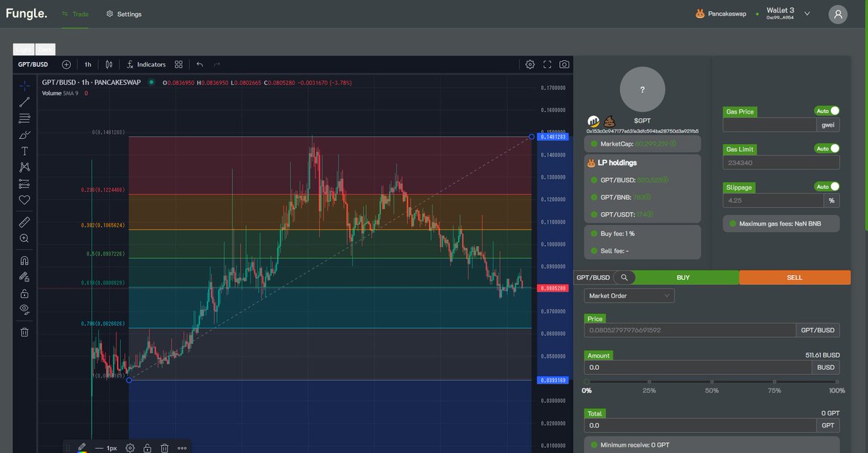Add symbol with plus circle icon
Image resolution: width=868 pixels, height=453 pixels.
[67, 64]
